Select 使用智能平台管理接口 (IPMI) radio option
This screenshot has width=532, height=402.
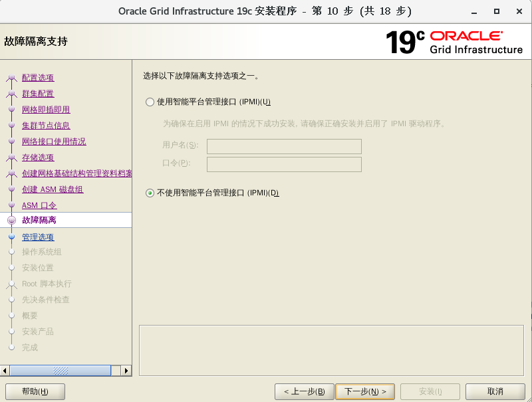coord(150,102)
